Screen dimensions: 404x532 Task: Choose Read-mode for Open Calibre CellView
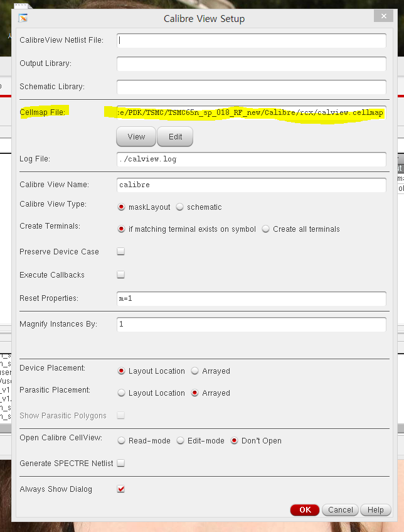coord(121,440)
